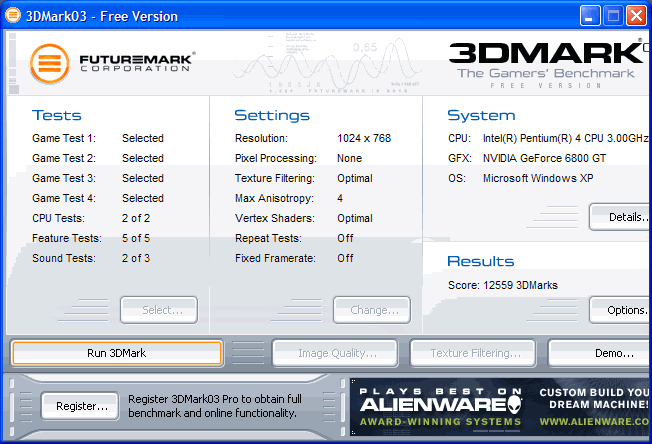Click the Results section heading

click(x=480, y=261)
